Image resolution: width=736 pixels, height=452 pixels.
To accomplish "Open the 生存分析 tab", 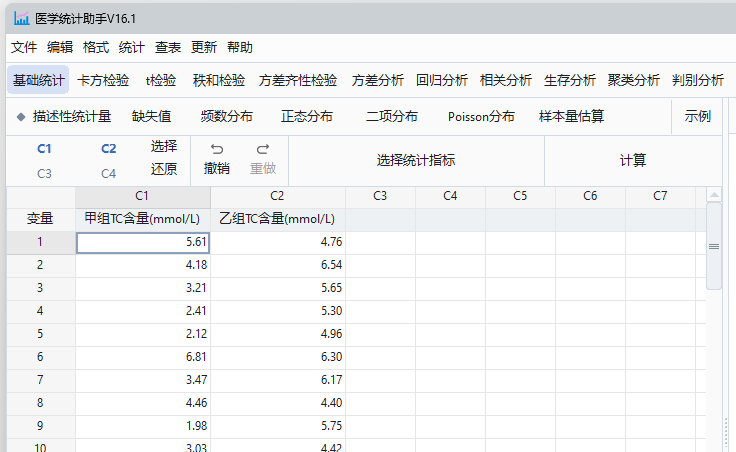I will pyautogui.click(x=570, y=80).
